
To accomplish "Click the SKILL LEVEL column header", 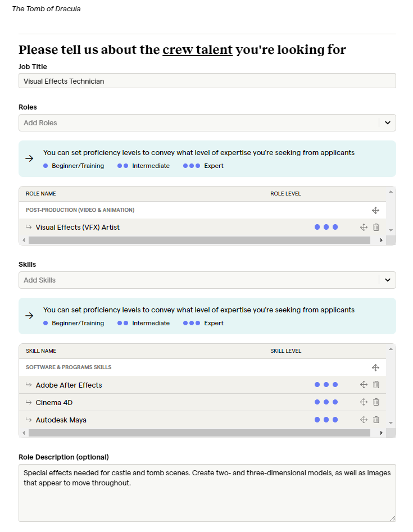I will pyautogui.click(x=286, y=351).
